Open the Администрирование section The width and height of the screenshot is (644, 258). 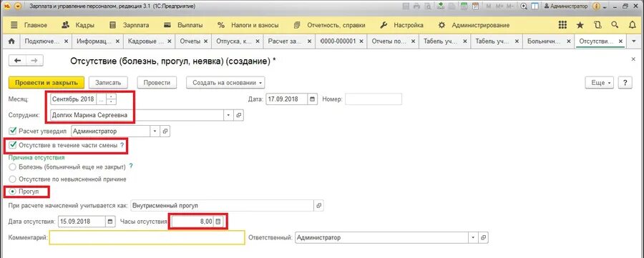click(x=474, y=25)
